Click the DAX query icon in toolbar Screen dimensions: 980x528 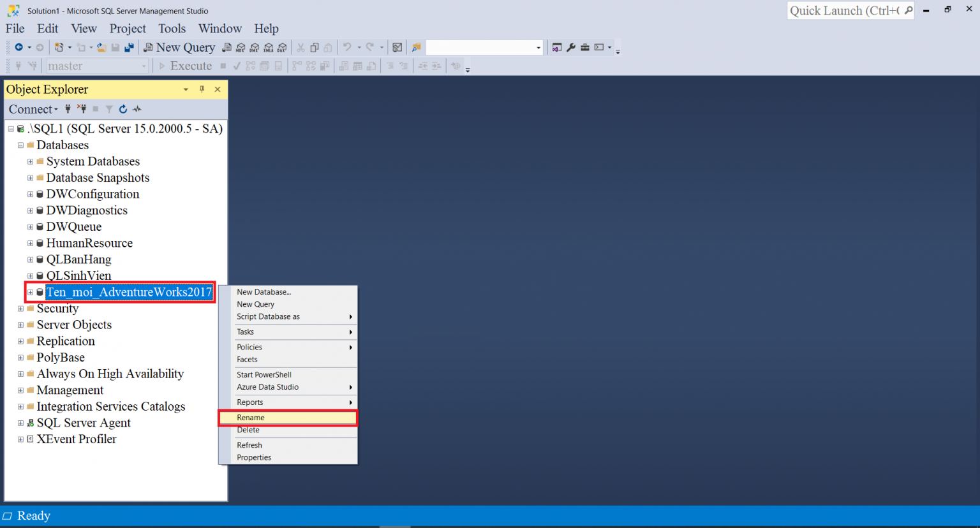click(282, 48)
